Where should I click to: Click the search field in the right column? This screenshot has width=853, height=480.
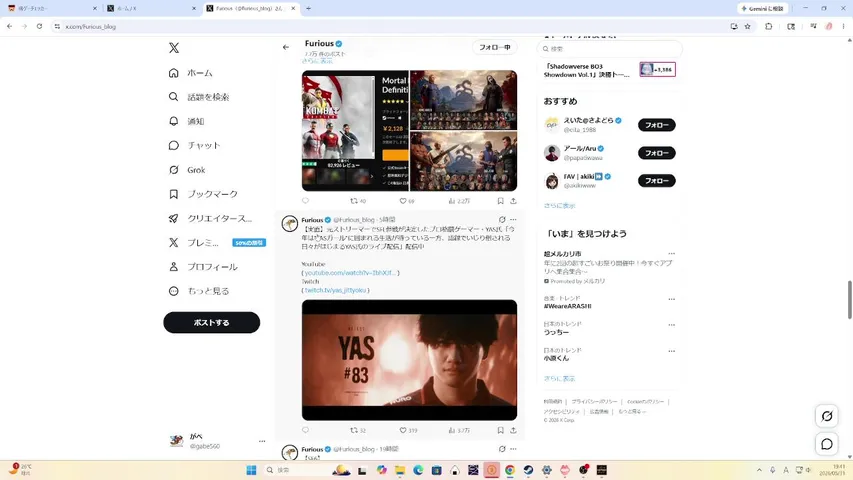(609, 48)
